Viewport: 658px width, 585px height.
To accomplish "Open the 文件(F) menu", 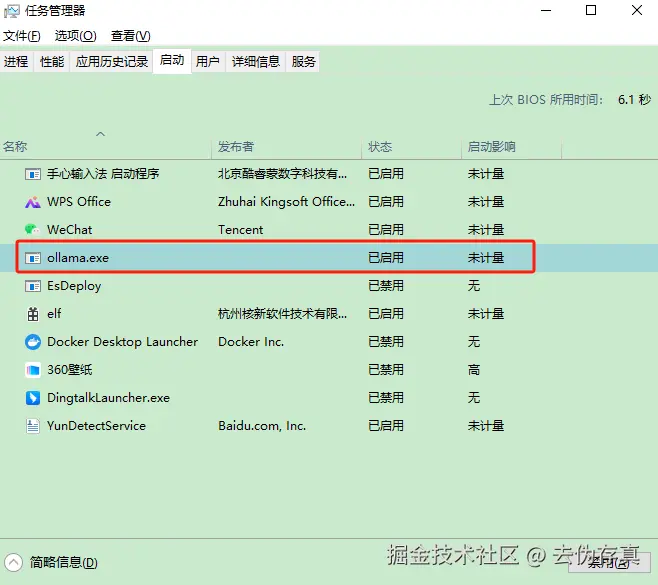I will tap(22, 36).
